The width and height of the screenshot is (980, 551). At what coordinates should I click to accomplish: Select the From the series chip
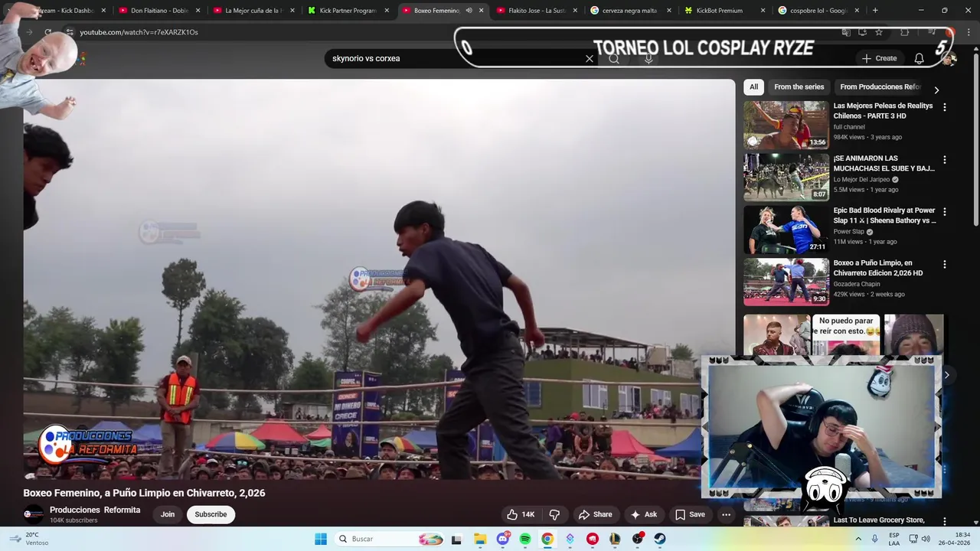click(x=799, y=86)
